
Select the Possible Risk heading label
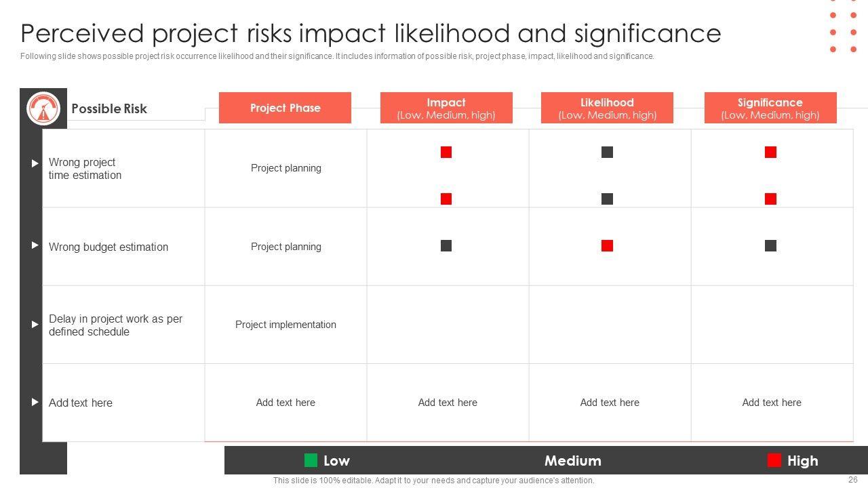109,108
